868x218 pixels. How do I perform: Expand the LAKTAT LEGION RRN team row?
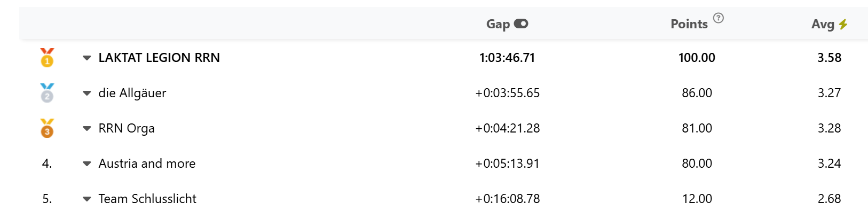(87, 58)
